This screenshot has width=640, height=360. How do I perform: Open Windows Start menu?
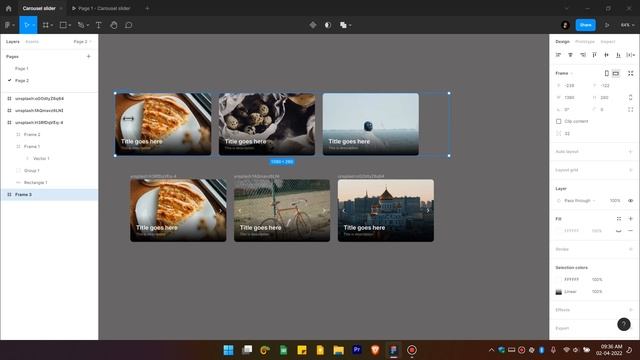(229, 350)
